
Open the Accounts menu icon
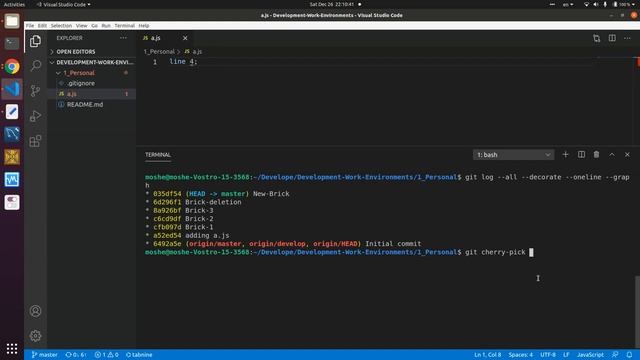click(36, 311)
